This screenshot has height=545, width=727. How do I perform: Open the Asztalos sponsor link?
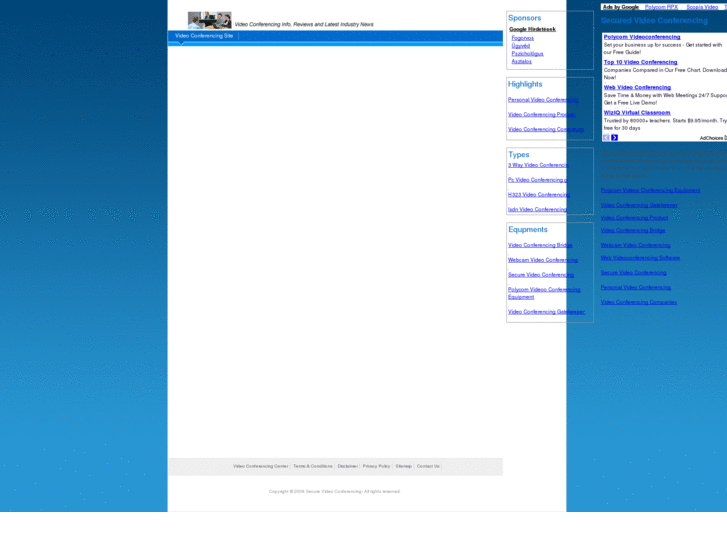point(522,61)
